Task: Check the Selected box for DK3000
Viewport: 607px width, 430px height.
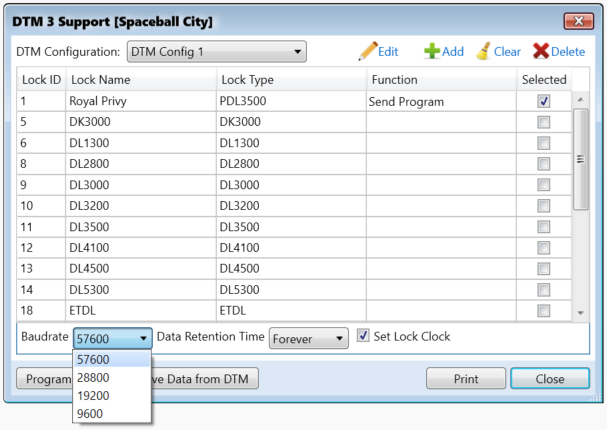Action: [543, 122]
